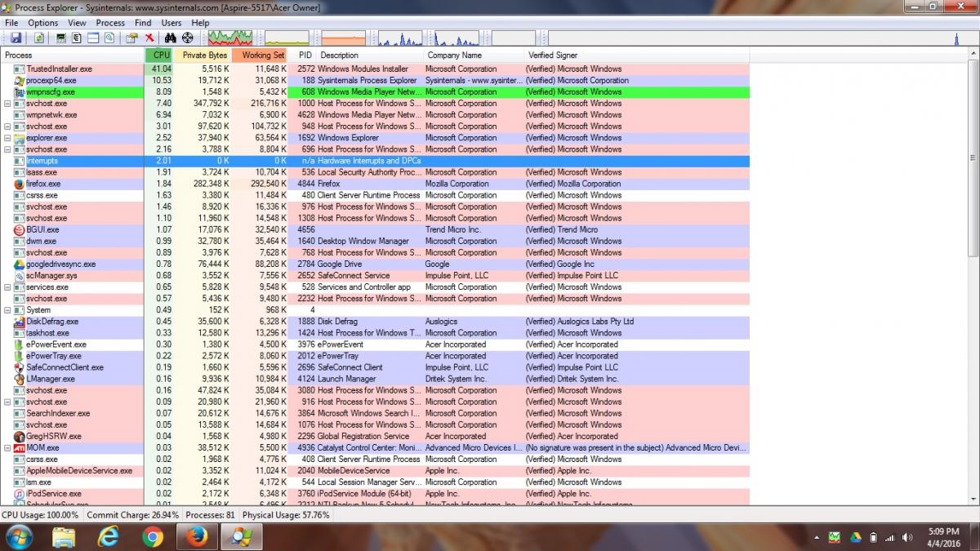This screenshot has width=980, height=551.
Task: Open the Process menu
Action: coord(110,23)
